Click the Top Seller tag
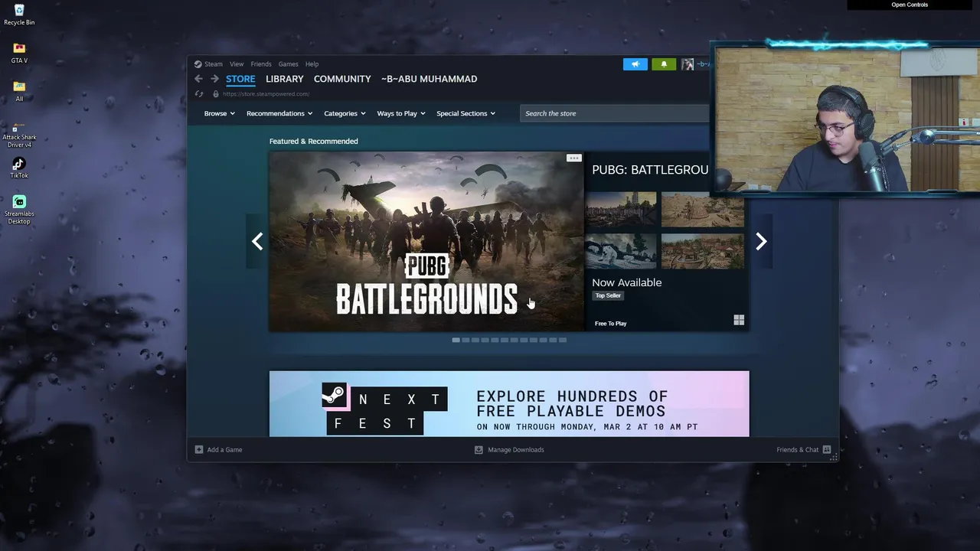Viewport: 980px width, 551px height. [x=608, y=295]
